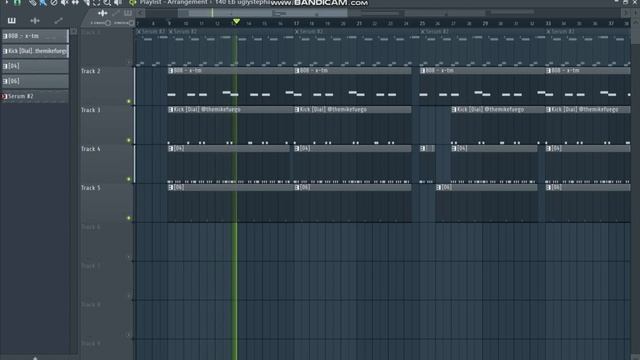Image resolution: width=640 pixels, height=360 pixels.
Task: Select the Mute tool
Action: tap(64, 2)
